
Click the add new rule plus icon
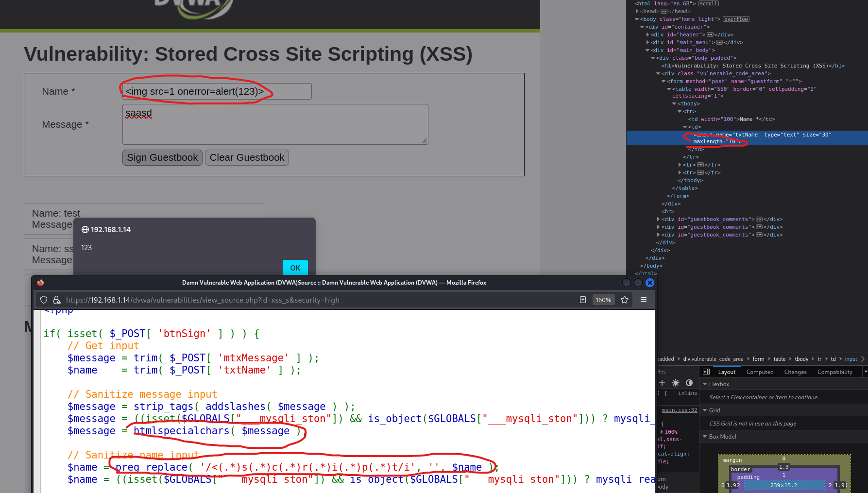pos(662,383)
